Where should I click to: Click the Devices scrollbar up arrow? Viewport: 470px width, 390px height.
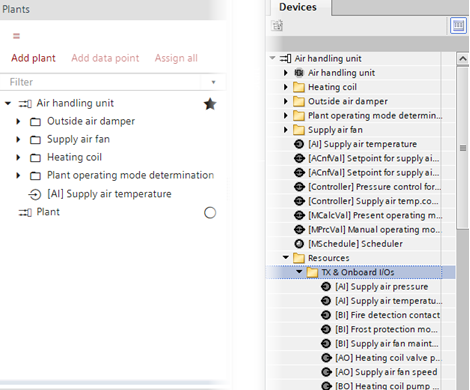pos(463,59)
